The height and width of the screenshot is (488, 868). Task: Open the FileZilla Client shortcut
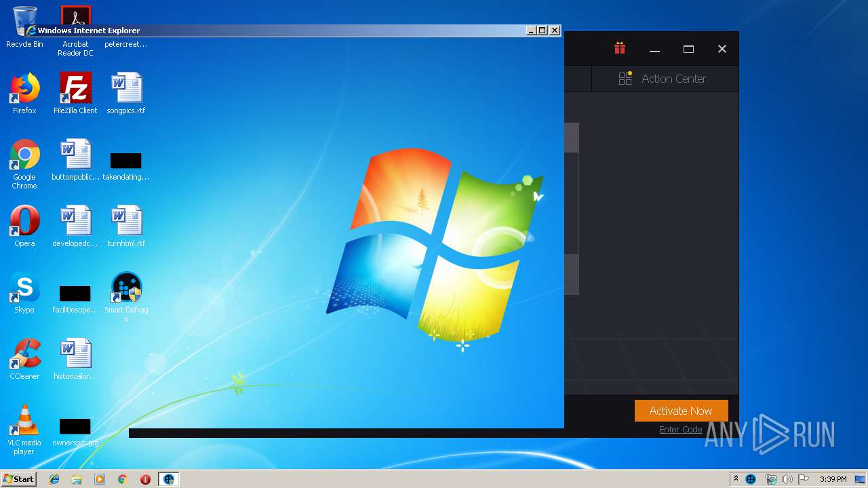click(x=75, y=94)
